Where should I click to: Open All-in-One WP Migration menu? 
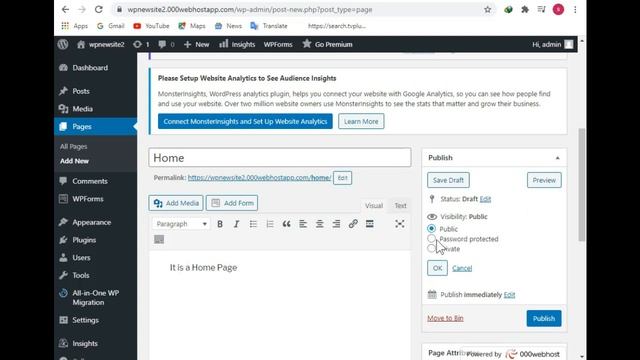96,298
